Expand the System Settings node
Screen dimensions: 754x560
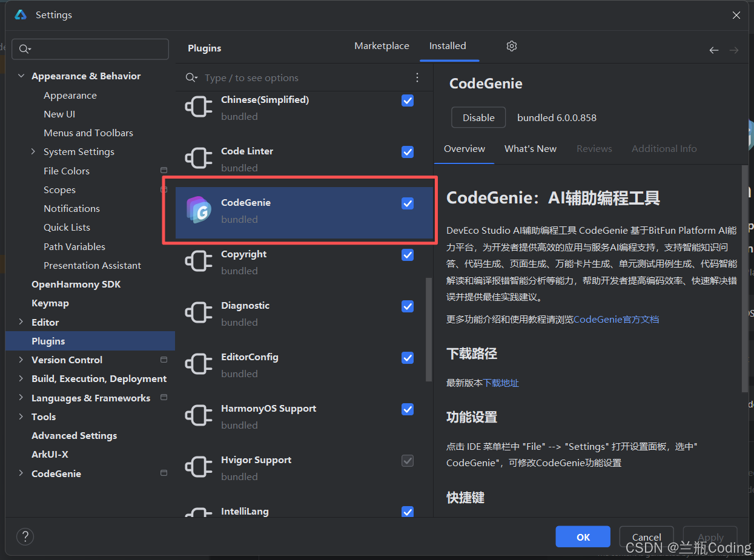click(x=33, y=151)
